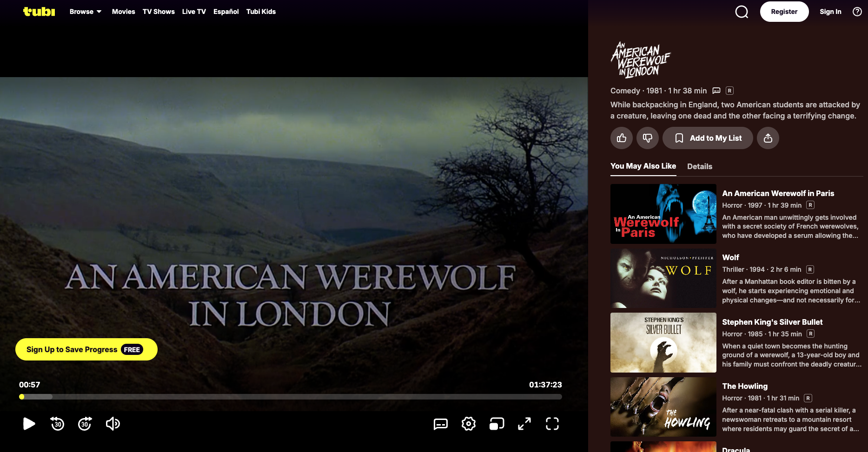Open Live TV

[194, 12]
